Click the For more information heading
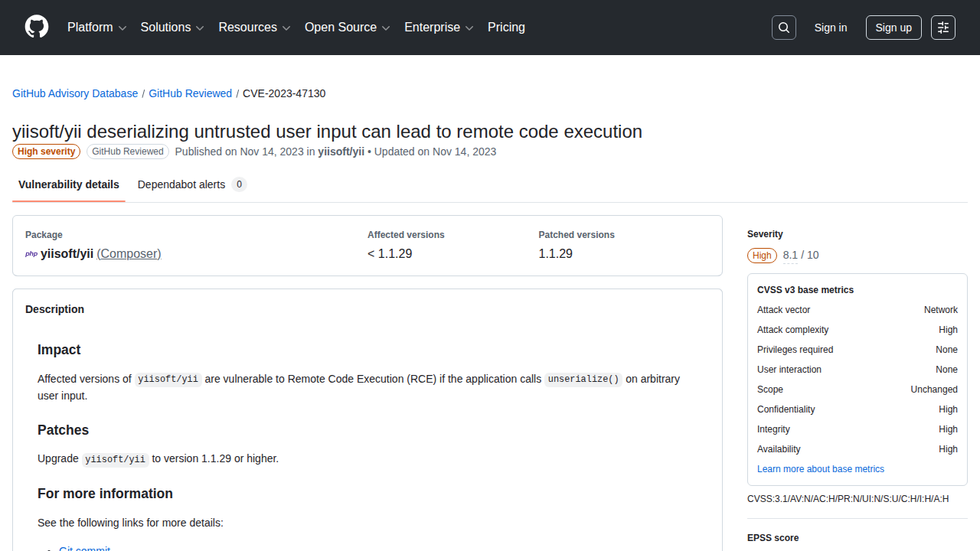The height and width of the screenshot is (551, 980). click(x=105, y=494)
